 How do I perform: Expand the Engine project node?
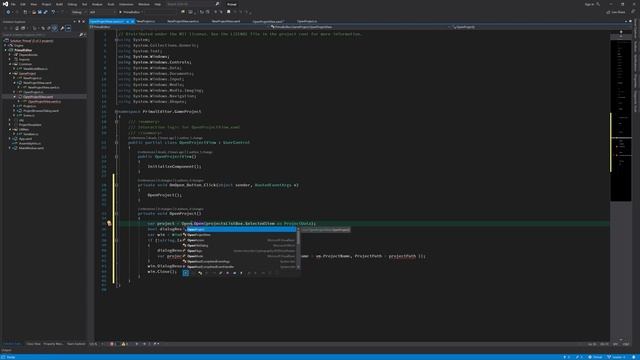(x=5, y=46)
